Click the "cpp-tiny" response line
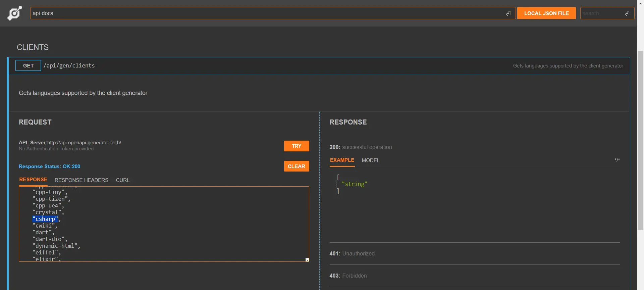644x290 pixels. click(50, 192)
